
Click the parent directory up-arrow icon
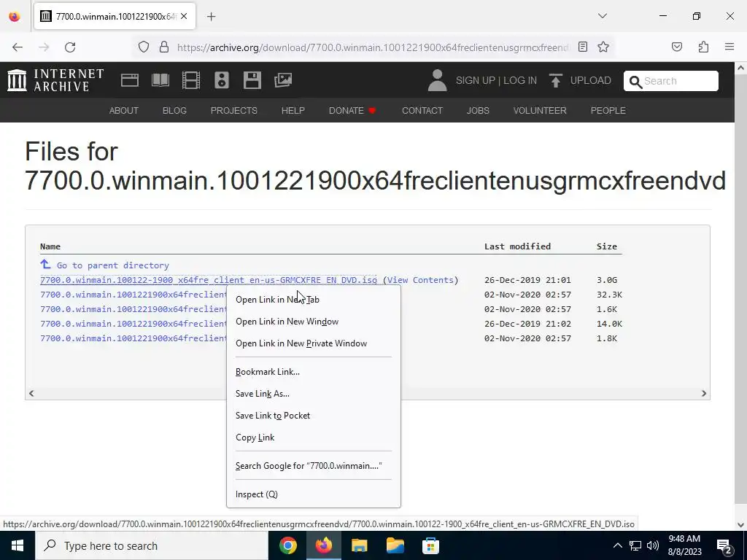(x=45, y=264)
